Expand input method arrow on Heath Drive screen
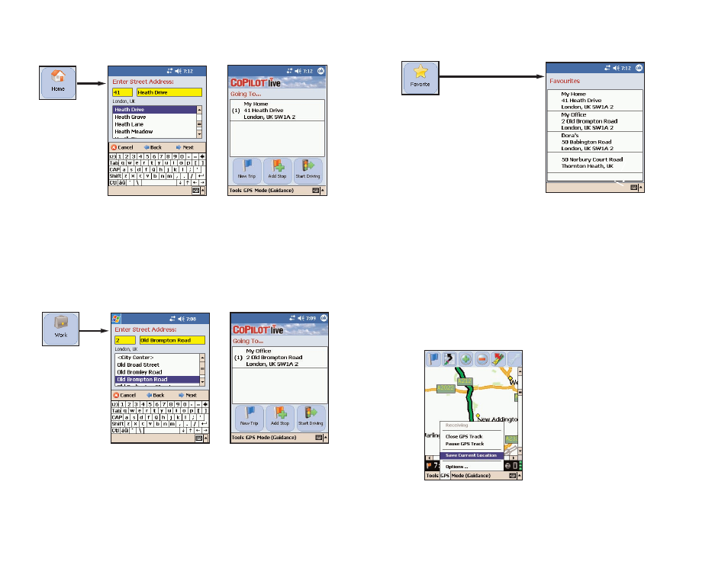This screenshot has width=728, height=562. coord(203,191)
